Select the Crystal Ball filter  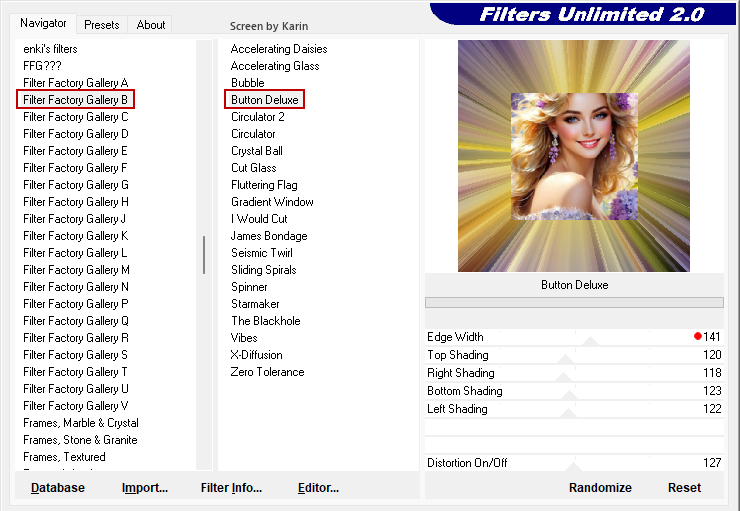tap(257, 151)
